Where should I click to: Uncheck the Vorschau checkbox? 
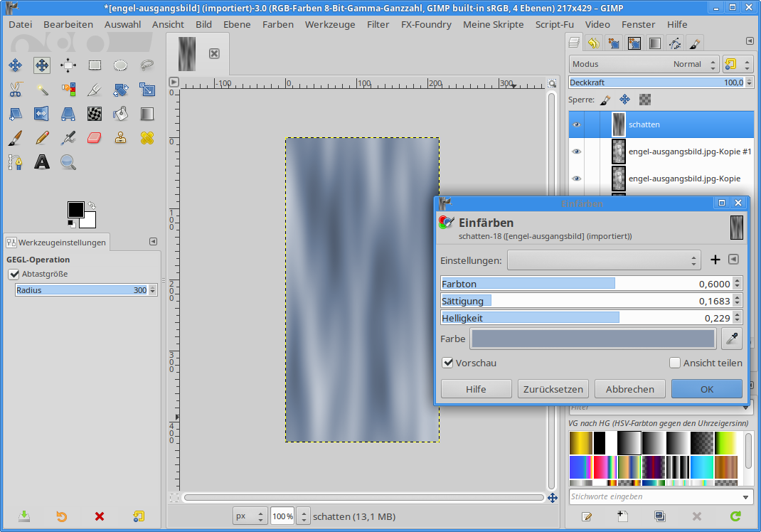click(448, 363)
